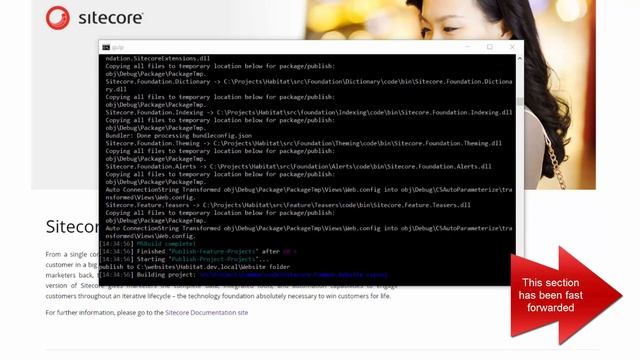Click the 'Starting Publish-Project-Projects' console line

coord(184,259)
